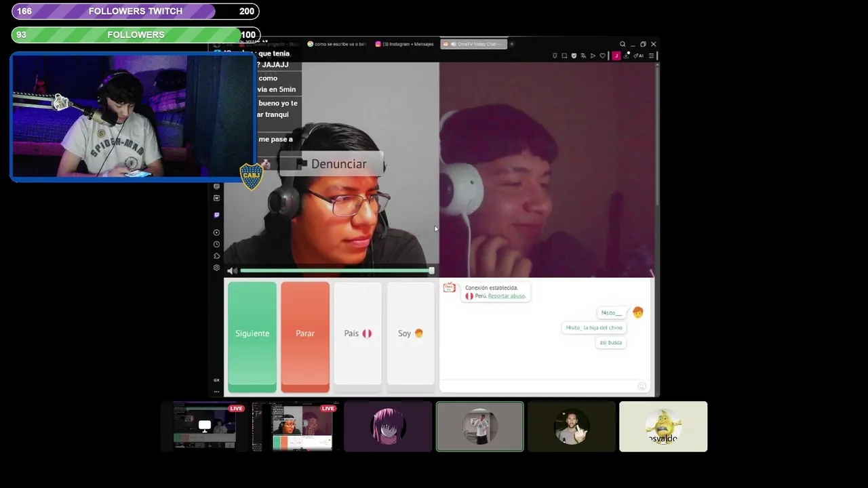Viewport: 868px width, 488px height.
Task: Click the Denunciar report button on video
Action: pyautogui.click(x=332, y=164)
